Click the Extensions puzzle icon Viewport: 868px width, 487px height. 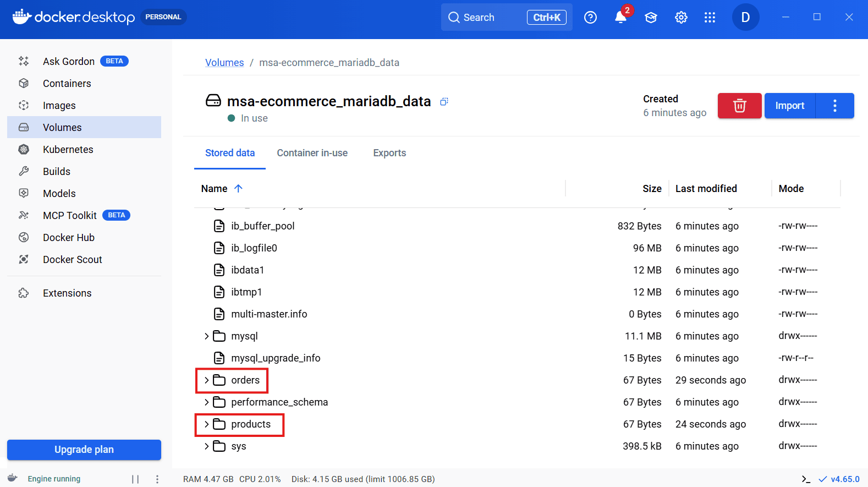click(x=24, y=293)
